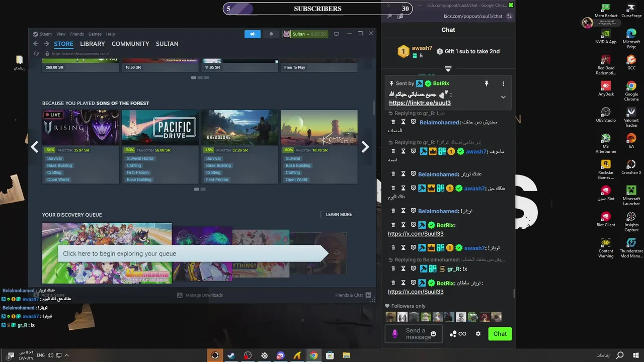Click Manage Downloads in Steam footer
The height and width of the screenshot is (362, 644).
tap(200, 295)
